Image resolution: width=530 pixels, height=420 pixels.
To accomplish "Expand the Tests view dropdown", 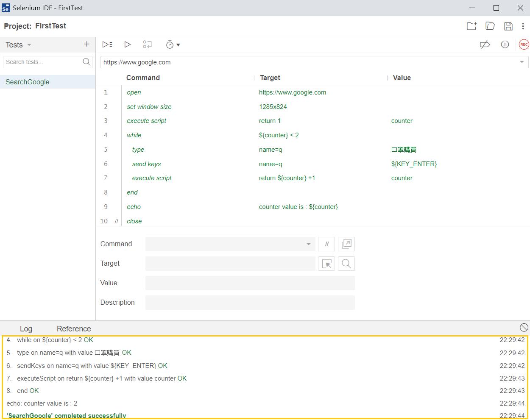I will click(29, 45).
